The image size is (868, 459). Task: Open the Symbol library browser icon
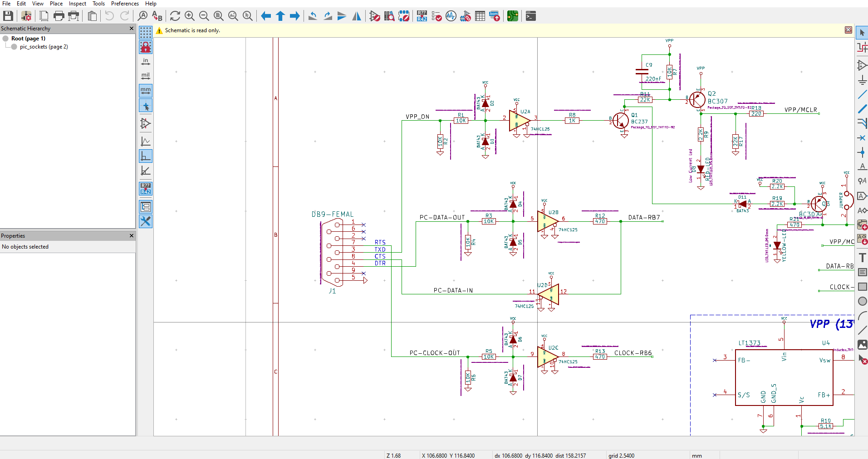click(x=389, y=16)
